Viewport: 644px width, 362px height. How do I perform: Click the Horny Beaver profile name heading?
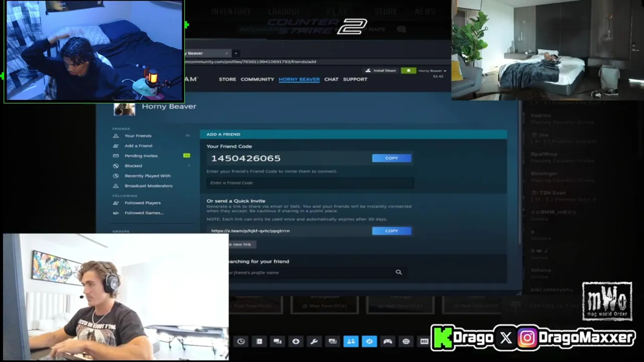tap(169, 107)
